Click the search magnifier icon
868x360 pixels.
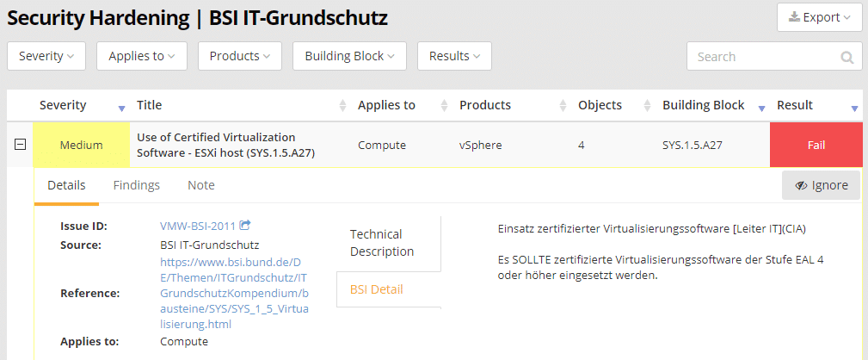tap(847, 57)
